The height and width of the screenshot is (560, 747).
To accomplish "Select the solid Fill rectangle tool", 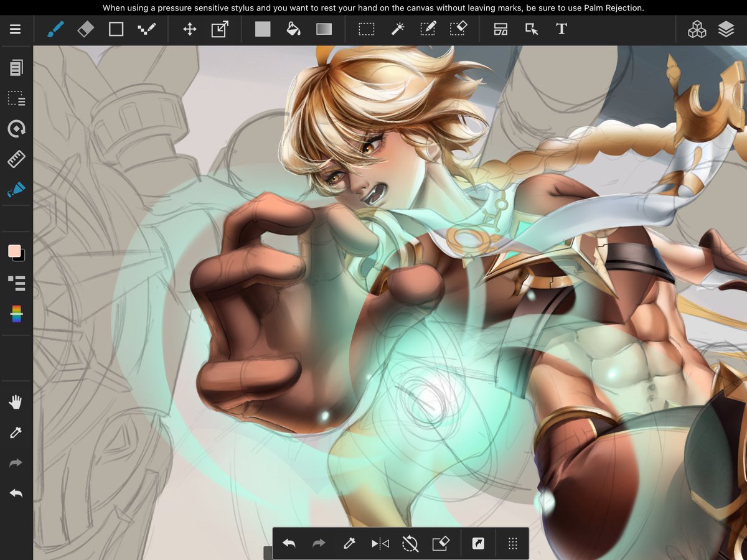I will click(x=263, y=29).
